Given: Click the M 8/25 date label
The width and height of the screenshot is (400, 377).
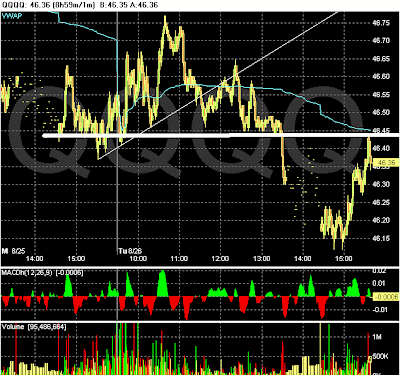Looking at the screenshot, I should (x=14, y=251).
